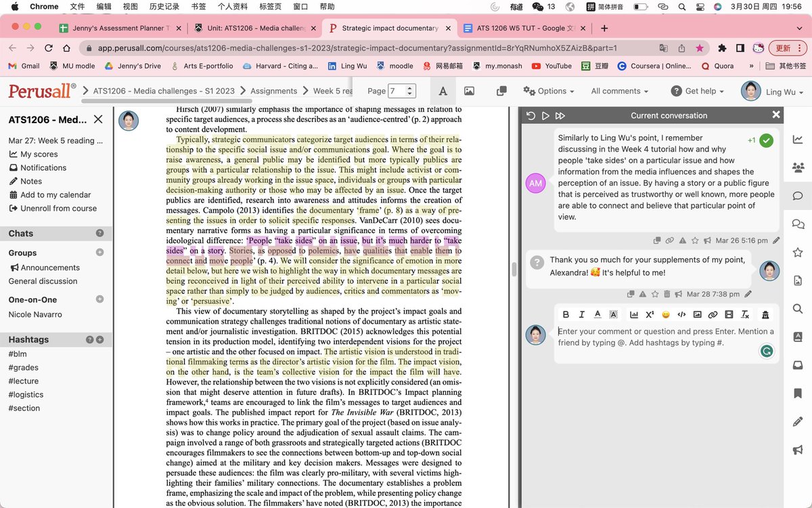Clear formatting in comment editor
The height and width of the screenshot is (508, 812).
(745, 314)
